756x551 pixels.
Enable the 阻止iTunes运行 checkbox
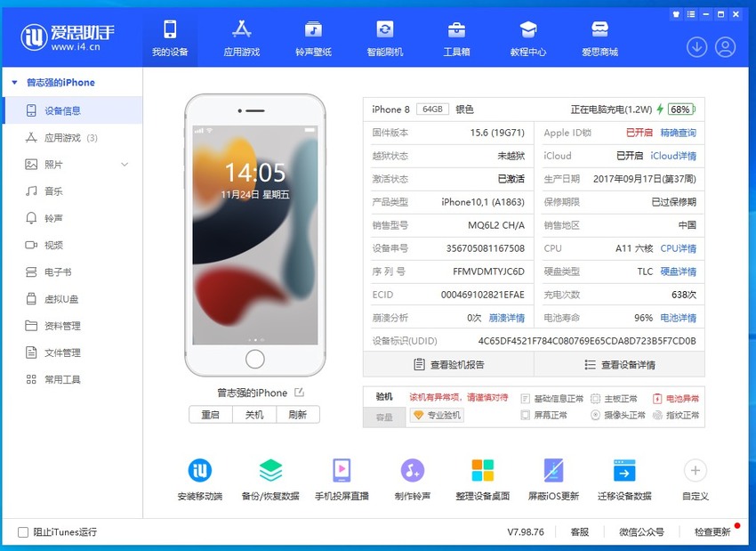22,531
